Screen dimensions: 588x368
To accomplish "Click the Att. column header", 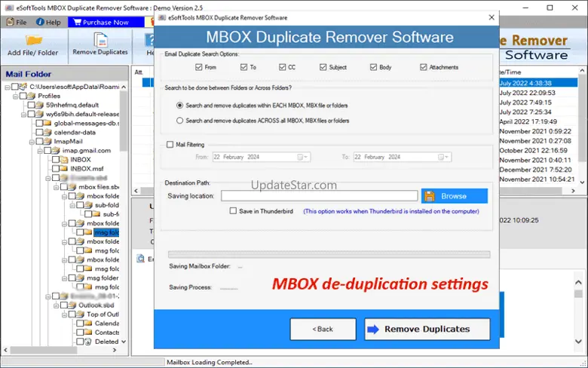I will point(139,72).
